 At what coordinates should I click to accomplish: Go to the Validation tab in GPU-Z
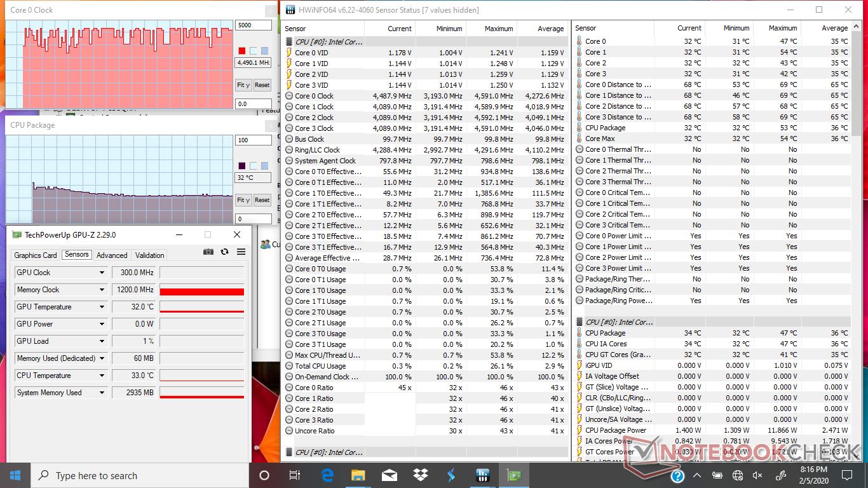click(x=150, y=255)
